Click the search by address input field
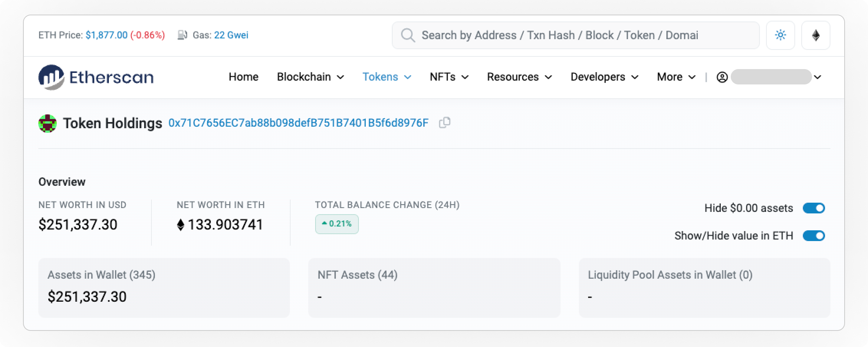This screenshot has height=347, width=868. [583, 35]
